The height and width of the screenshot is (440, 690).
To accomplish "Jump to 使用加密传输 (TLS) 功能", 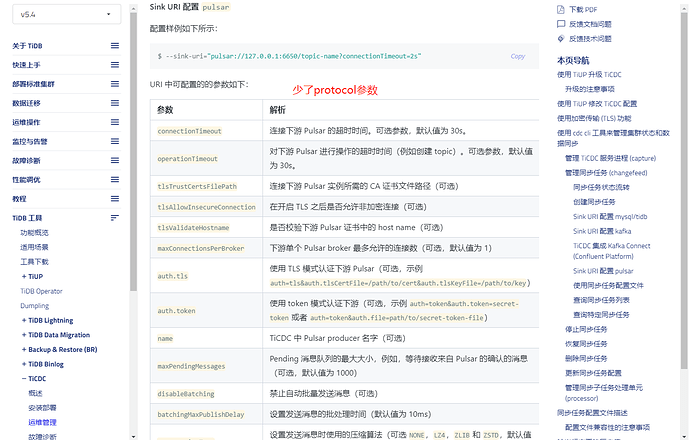I will [x=594, y=118].
